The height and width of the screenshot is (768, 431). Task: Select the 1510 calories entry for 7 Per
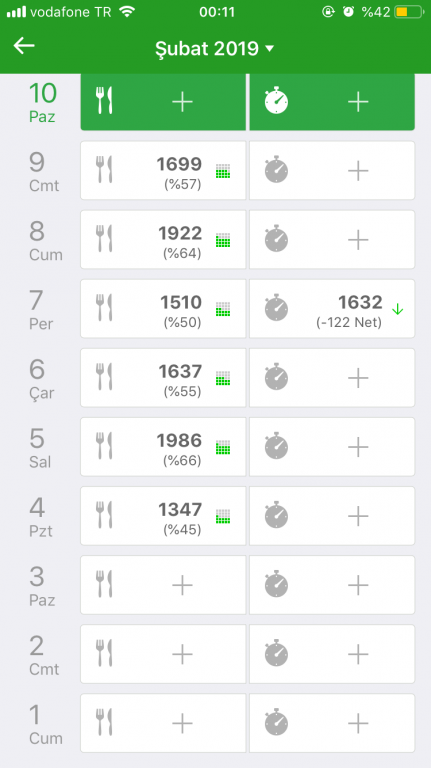[163, 309]
